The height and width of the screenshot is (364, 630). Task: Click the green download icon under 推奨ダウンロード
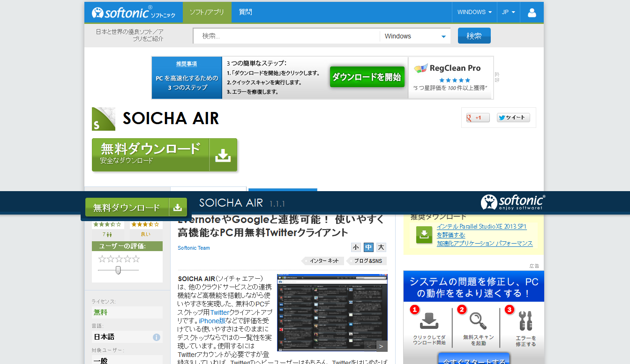(x=424, y=235)
